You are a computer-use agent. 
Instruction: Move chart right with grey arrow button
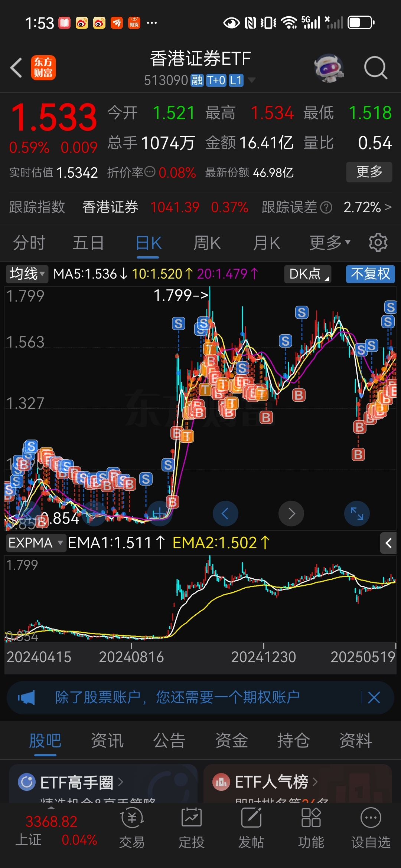tap(291, 514)
